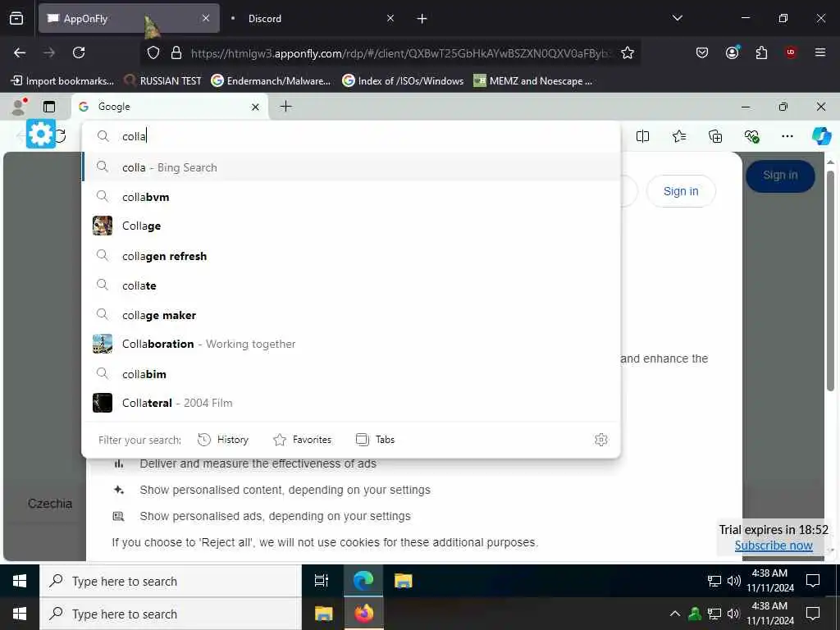The image size is (840, 630).
Task: Open Firefox hamburger menu
Action: pos(820,52)
